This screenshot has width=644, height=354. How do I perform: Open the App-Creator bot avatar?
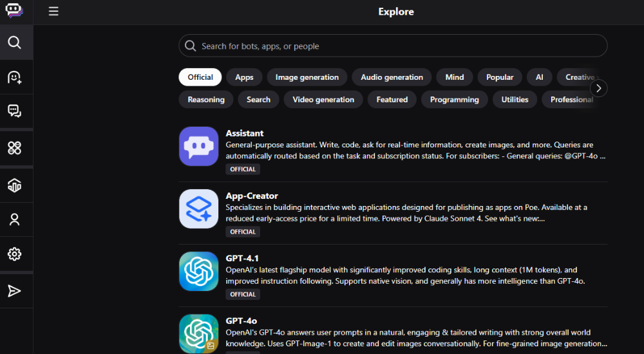click(x=199, y=209)
